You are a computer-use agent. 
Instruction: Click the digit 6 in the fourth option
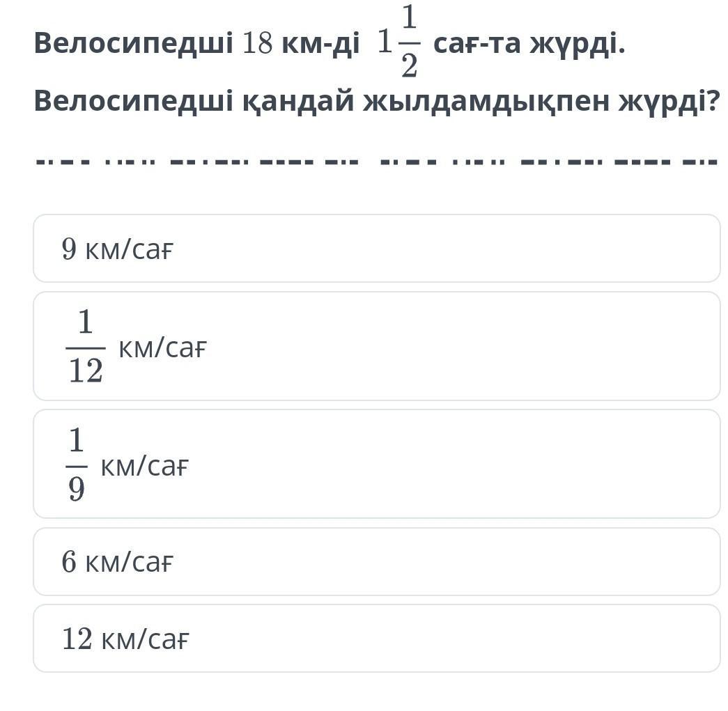[x=69, y=562]
